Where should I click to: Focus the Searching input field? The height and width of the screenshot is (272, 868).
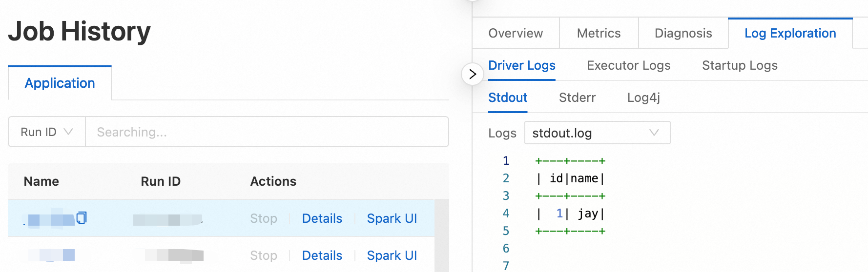click(267, 132)
